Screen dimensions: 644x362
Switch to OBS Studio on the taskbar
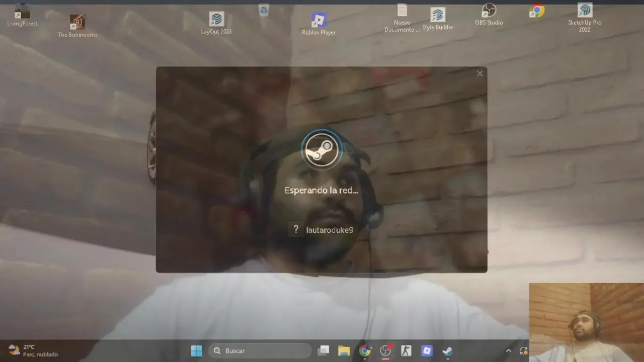[x=386, y=350]
